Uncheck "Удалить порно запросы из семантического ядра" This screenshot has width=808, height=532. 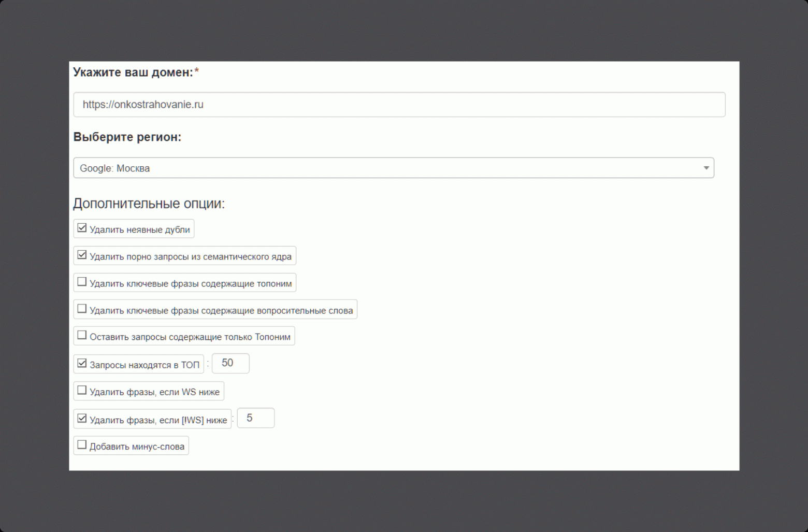click(x=82, y=255)
